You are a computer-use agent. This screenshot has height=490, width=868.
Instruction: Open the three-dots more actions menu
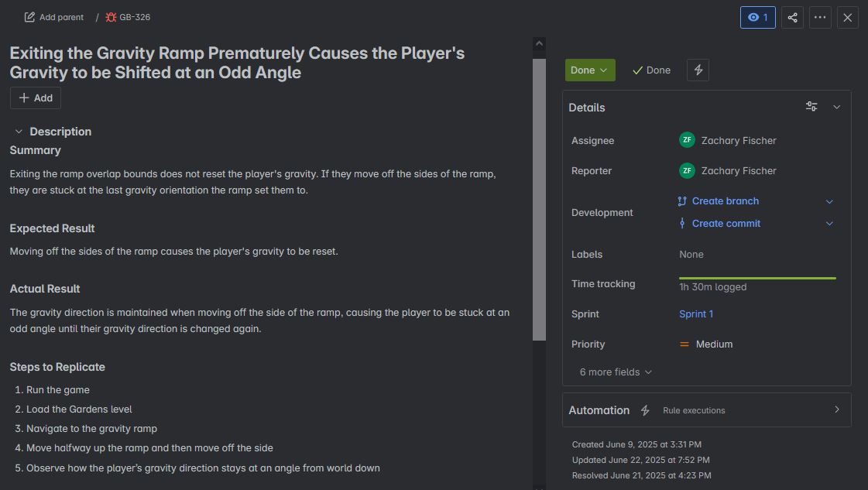coord(820,17)
